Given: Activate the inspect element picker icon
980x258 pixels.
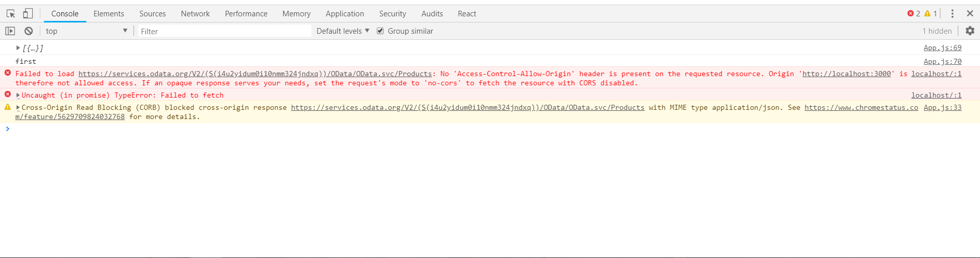Looking at the screenshot, I should [11, 14].
